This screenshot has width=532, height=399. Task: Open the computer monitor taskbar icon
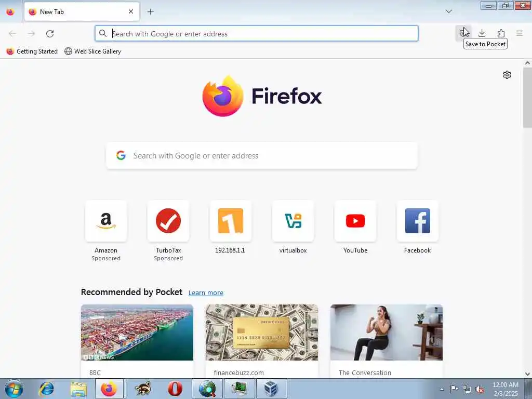click(239, 389)
